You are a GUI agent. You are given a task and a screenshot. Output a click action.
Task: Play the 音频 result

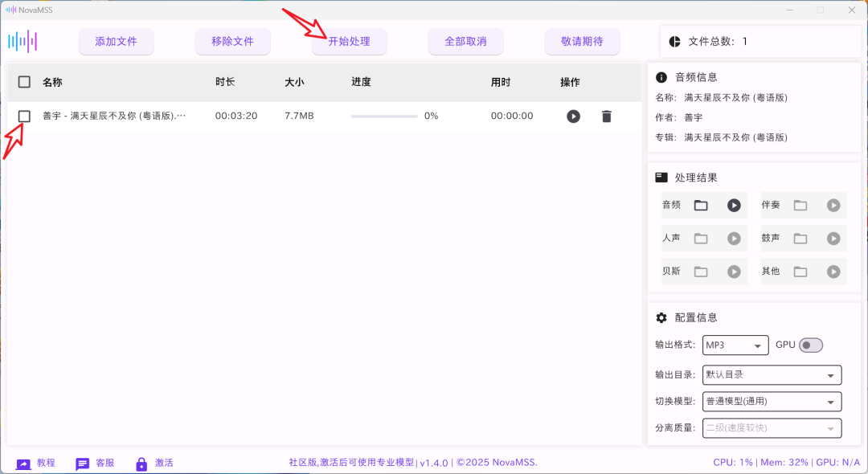pos(734,205)
